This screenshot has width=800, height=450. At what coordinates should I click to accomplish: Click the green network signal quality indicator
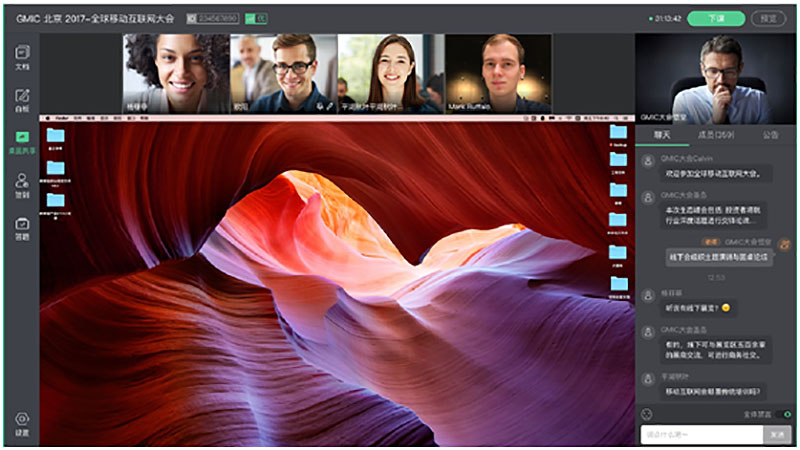point(256,19)
